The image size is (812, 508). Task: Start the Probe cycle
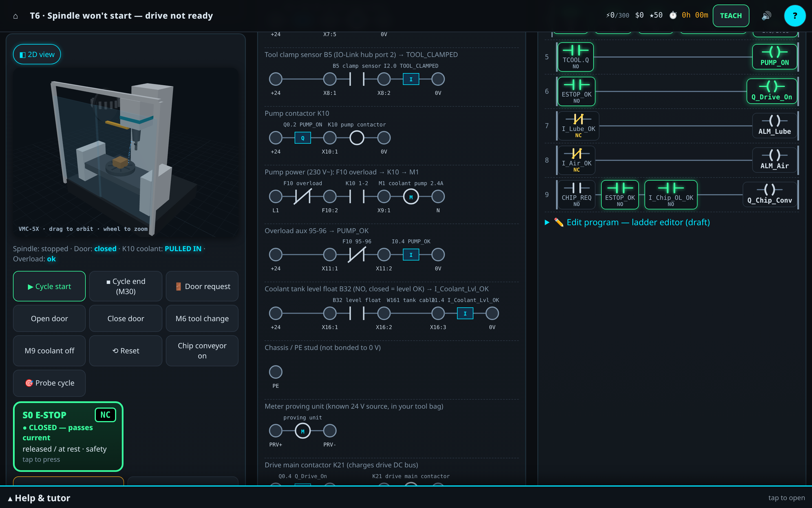[49, 383]
